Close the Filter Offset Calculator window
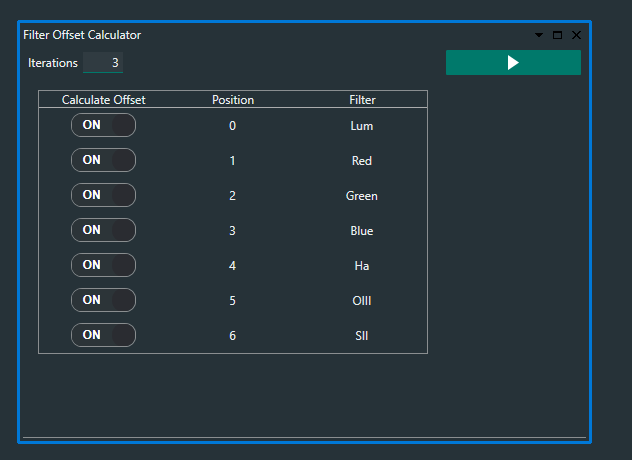The width and height of the screenshot is (632, 460). click(x=576, y=35)
